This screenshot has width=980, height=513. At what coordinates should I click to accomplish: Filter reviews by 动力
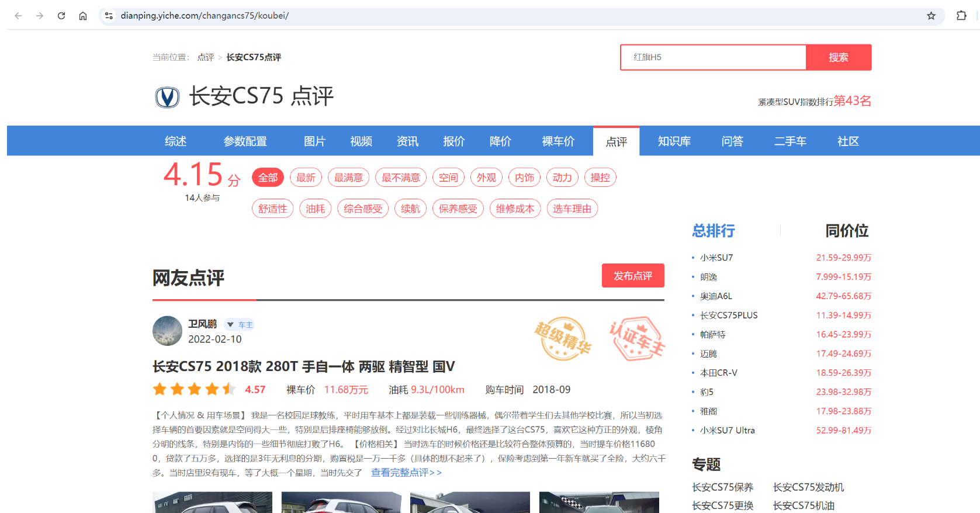(562, 178)
